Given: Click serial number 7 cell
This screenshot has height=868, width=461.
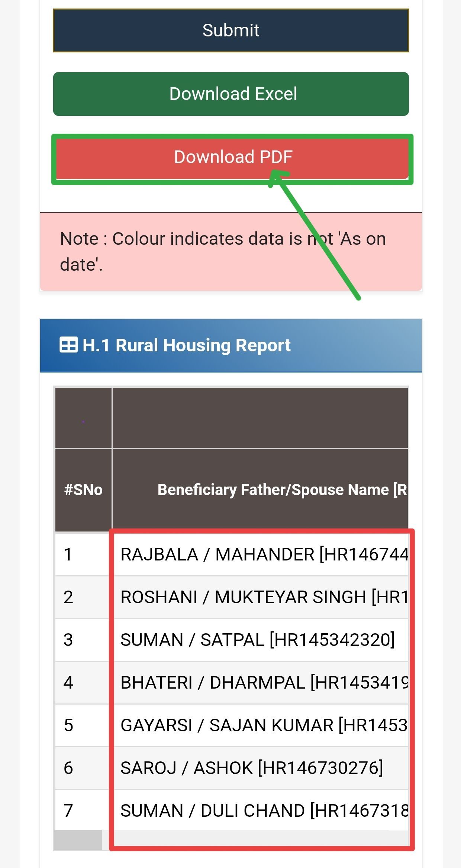Looking at the screenshot, I should tap(68, 810).
